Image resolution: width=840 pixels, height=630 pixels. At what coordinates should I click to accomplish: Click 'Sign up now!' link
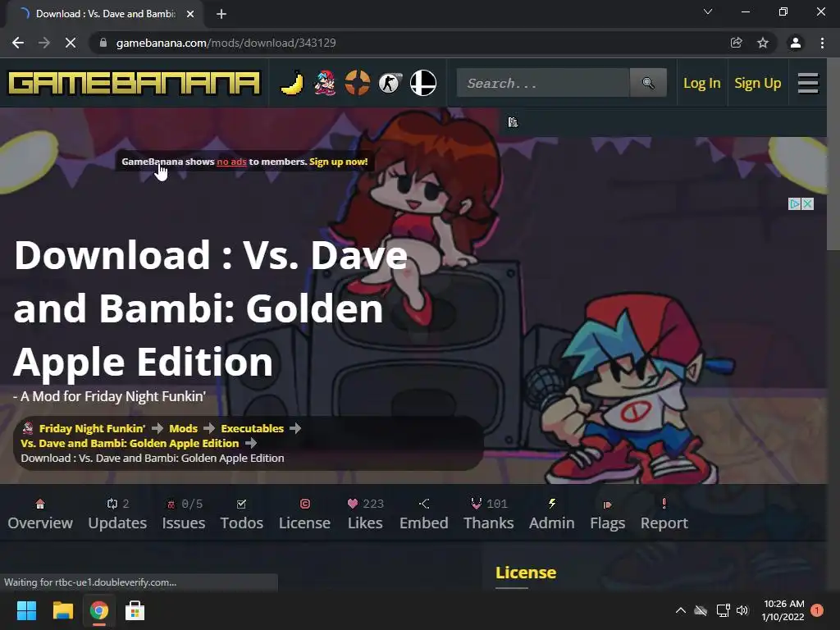point(339,162)
